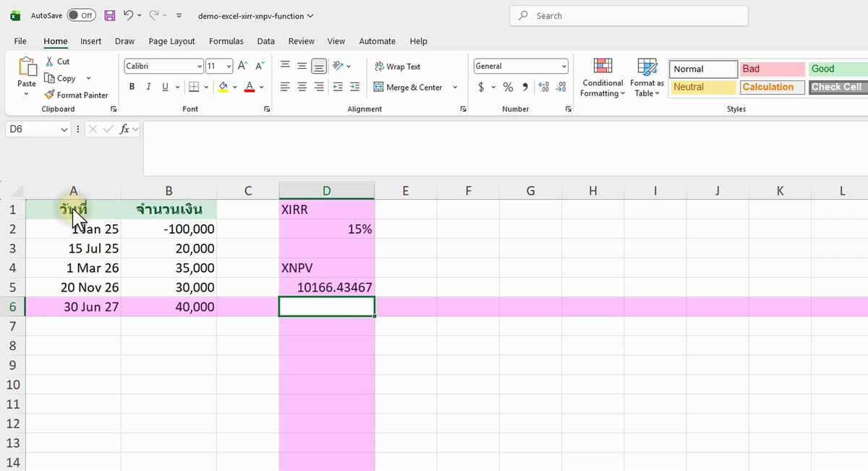Apply Percent Style format
The width and height of the screenshot is (868, 471).
point(508,87)
